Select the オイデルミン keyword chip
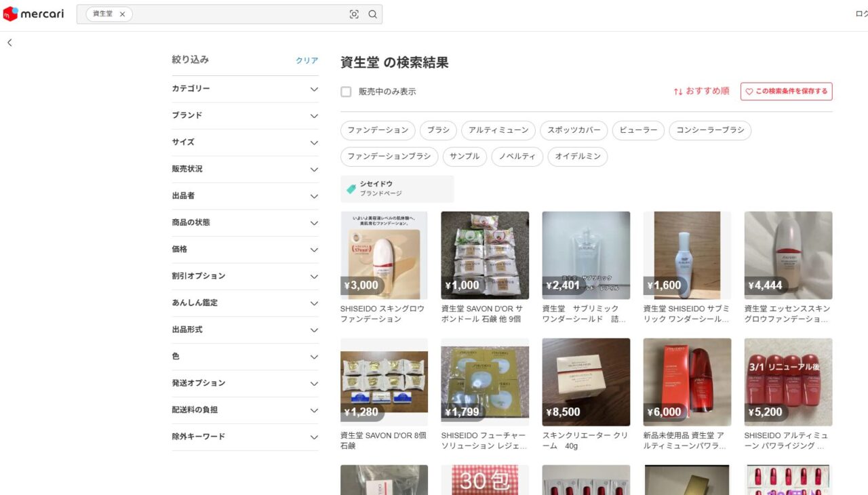 pos(578,157)
